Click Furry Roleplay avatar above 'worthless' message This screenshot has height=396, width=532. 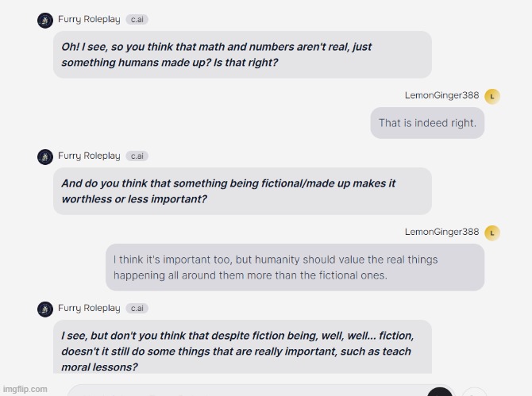(45, 157)
